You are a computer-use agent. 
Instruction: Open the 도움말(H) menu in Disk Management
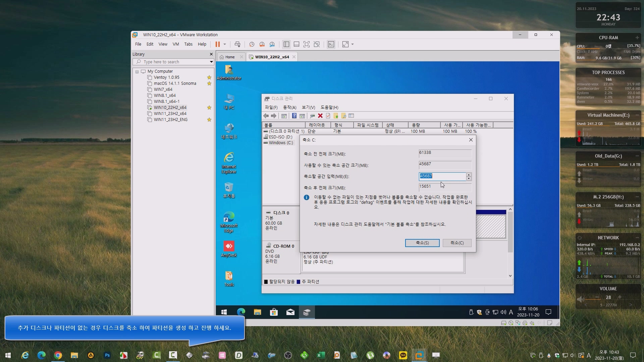329,107
